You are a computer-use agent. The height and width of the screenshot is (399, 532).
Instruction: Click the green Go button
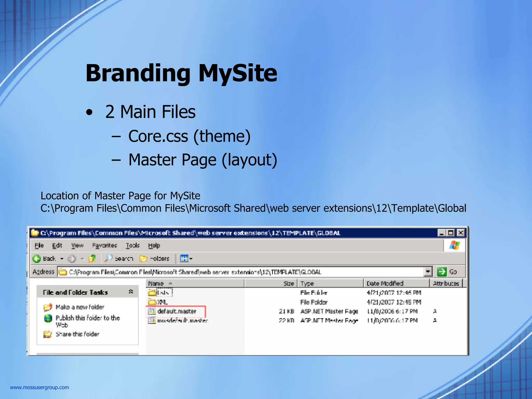pos(447,272)
